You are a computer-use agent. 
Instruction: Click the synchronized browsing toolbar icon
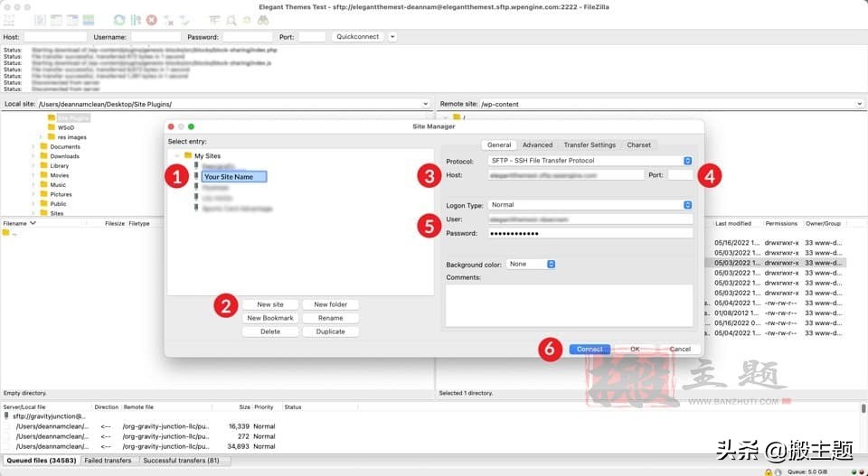point(245,19)
